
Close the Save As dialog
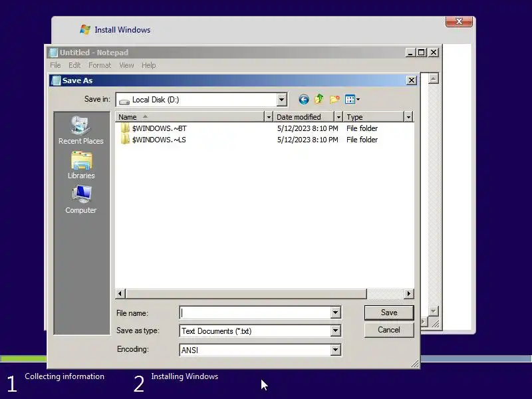411,80
